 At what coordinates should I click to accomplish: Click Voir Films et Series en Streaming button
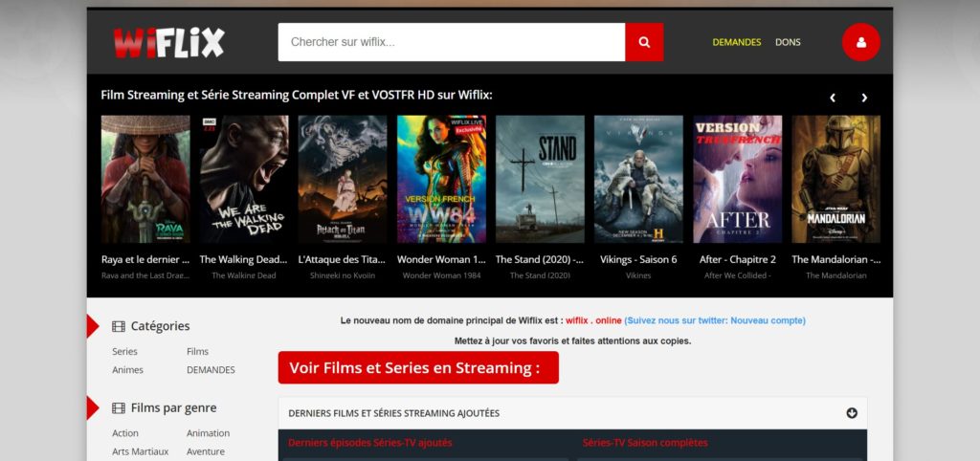tap(418, 367)
